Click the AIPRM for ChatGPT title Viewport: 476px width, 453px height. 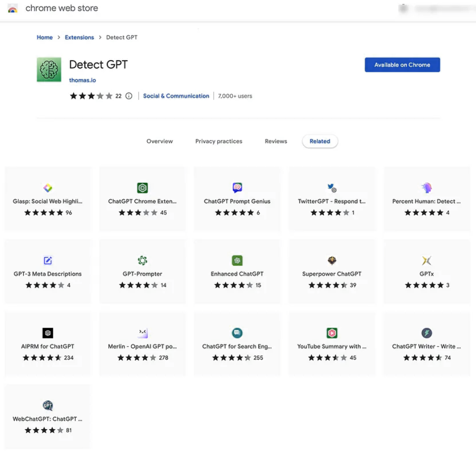[x=47, y=346]
